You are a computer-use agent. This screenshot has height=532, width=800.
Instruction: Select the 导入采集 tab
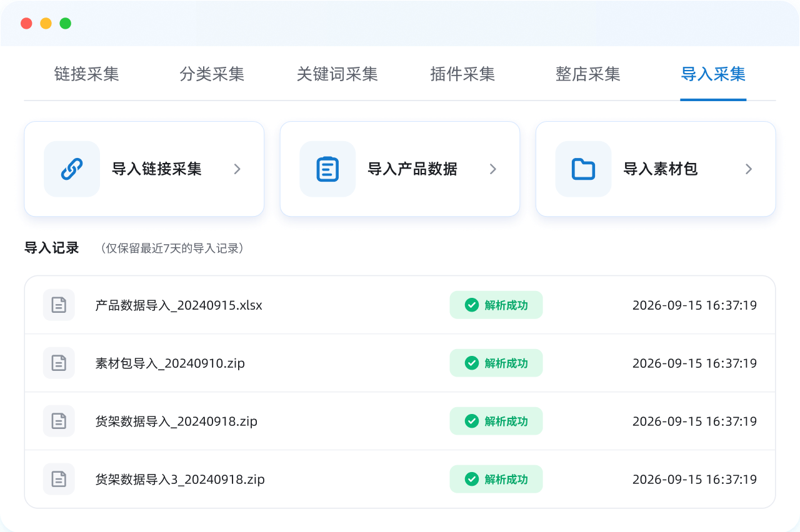713,74
